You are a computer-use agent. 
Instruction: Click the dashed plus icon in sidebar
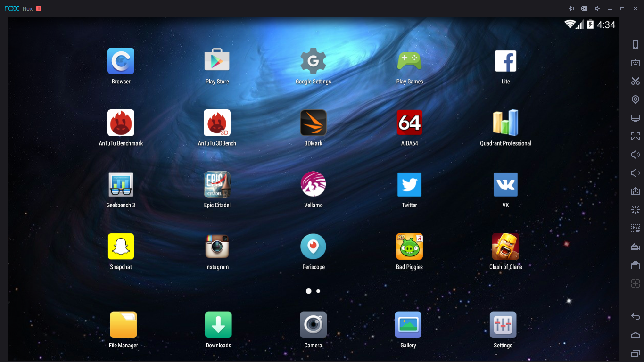(x=636, y=283)
